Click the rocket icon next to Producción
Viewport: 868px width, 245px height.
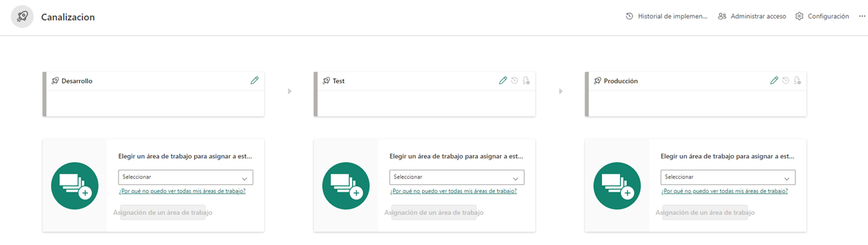598,81
